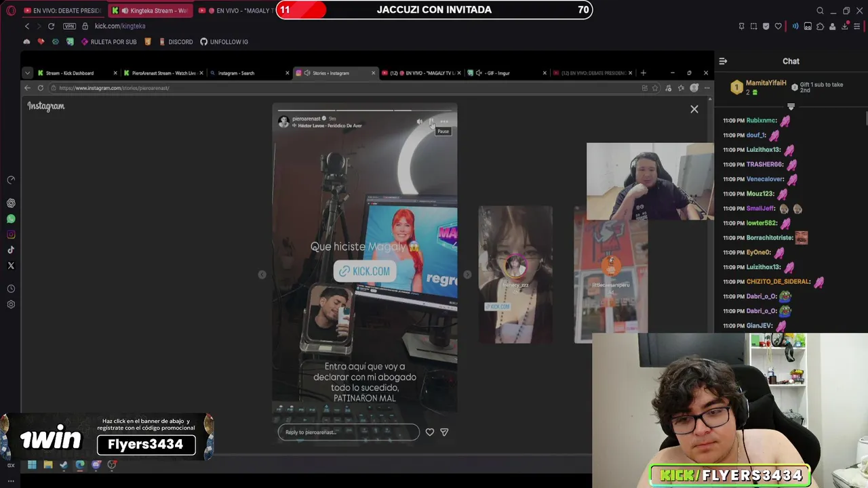Screen dimensions: 868x488
Task: Select the GIF - Imgur inner tab
Action: coord(507,73)
